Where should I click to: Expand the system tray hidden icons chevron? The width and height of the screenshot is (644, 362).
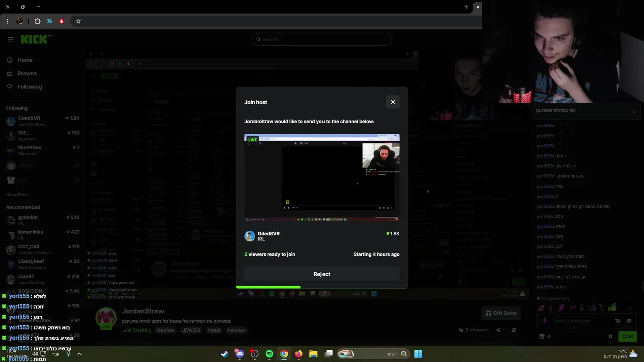click(x=79, y=354)
